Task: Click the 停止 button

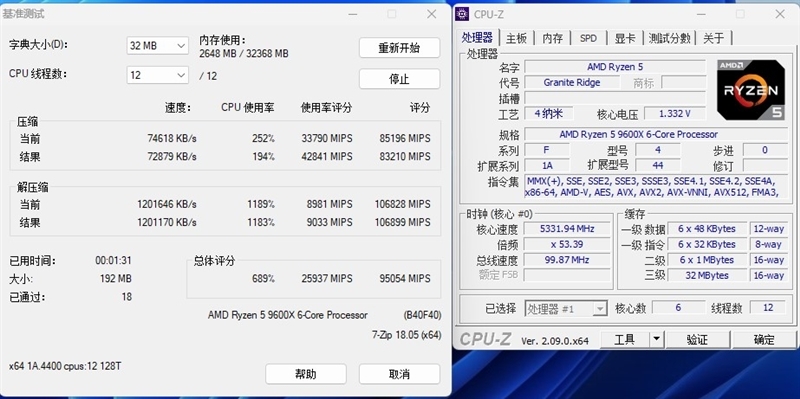Action: tap(399, 79)
